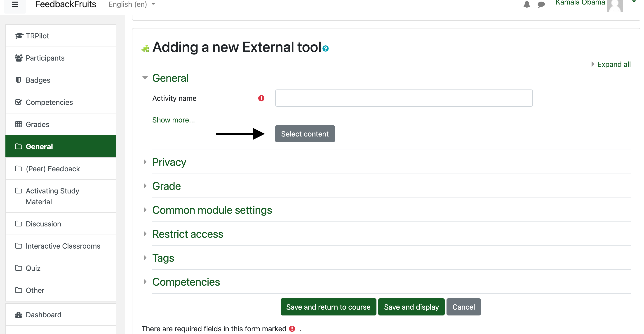Click the Other folder icon
The width and height of the screenshot is (644, 334).
pos(19,290)
